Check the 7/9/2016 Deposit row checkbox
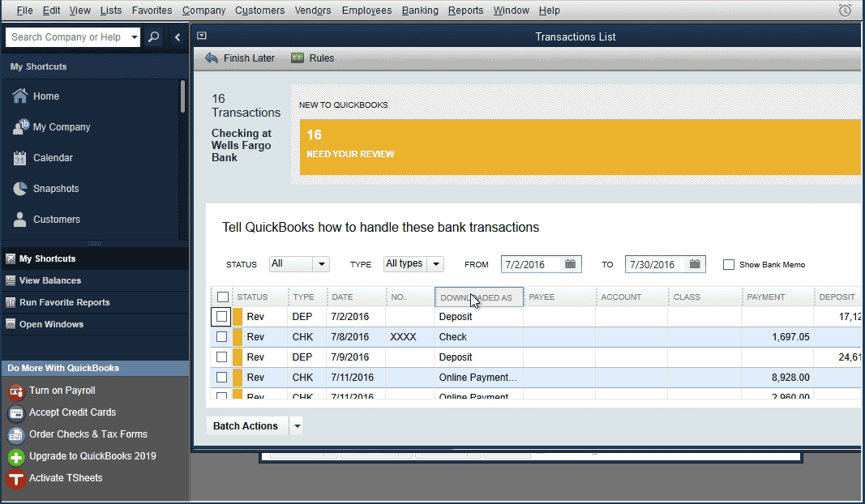 (x=222, y=357)
